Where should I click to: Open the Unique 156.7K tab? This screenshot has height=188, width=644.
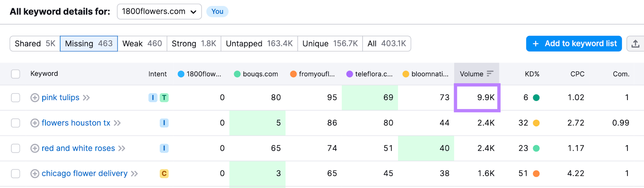coord(330,44)
